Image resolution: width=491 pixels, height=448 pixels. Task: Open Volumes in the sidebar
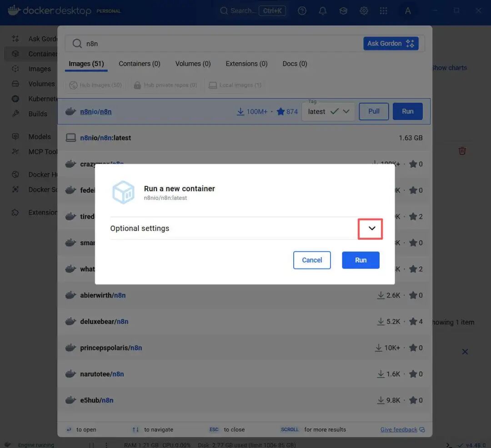tap(31, 84)
